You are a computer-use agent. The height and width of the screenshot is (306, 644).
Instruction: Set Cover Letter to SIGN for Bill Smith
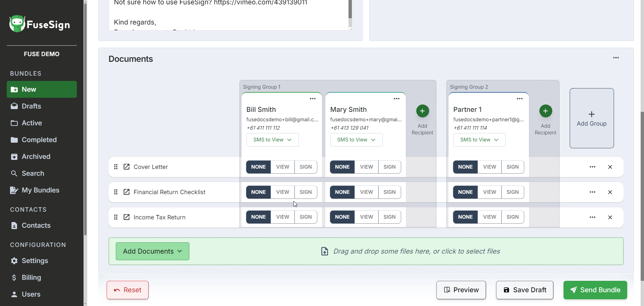(x=306, y=167)
